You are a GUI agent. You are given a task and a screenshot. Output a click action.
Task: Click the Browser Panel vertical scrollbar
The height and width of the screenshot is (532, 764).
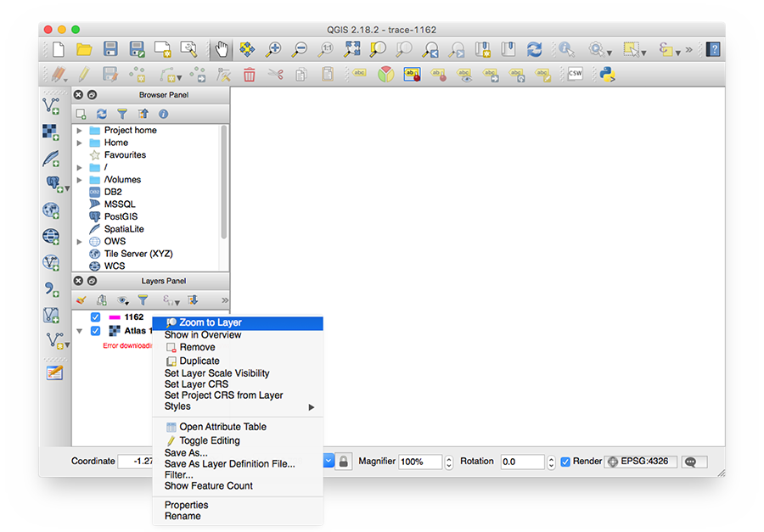point(223,182)
